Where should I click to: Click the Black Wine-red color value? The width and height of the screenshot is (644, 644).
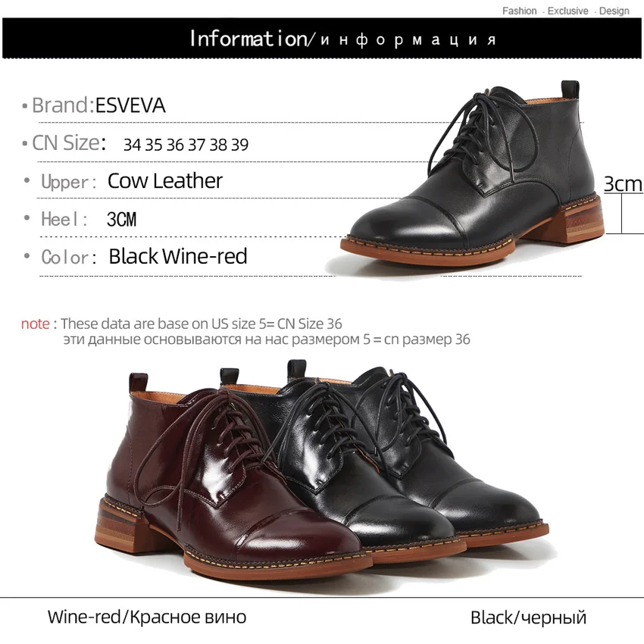click(178, 256)
